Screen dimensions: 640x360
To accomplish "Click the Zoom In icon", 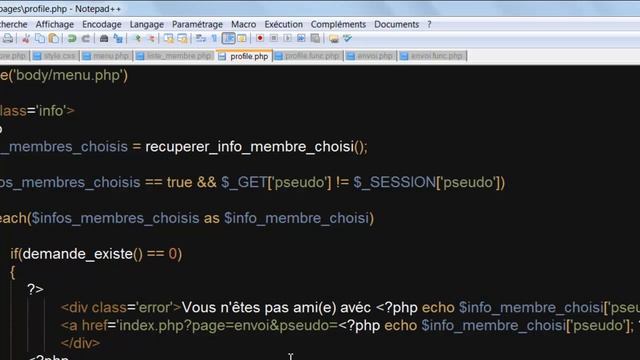I will (138, 38).
